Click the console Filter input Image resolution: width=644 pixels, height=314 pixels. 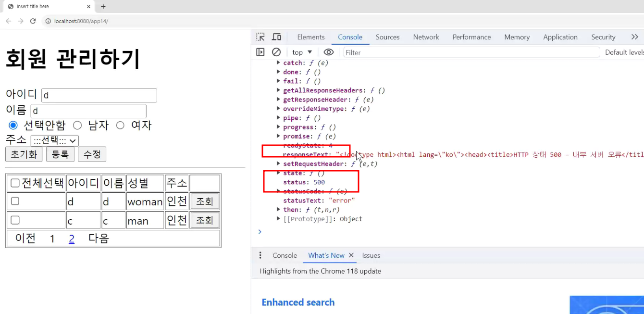472,52
